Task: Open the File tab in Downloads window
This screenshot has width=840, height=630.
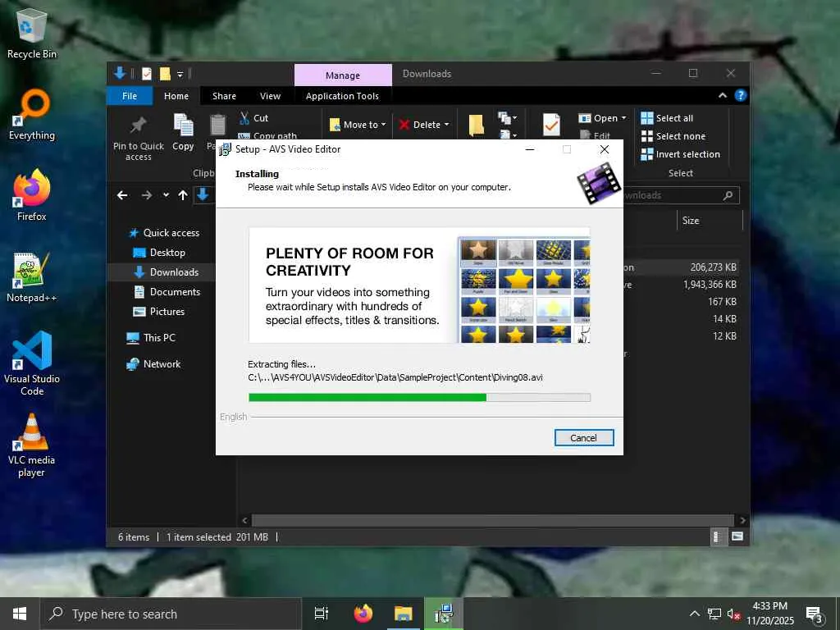Action: point(130,96)
